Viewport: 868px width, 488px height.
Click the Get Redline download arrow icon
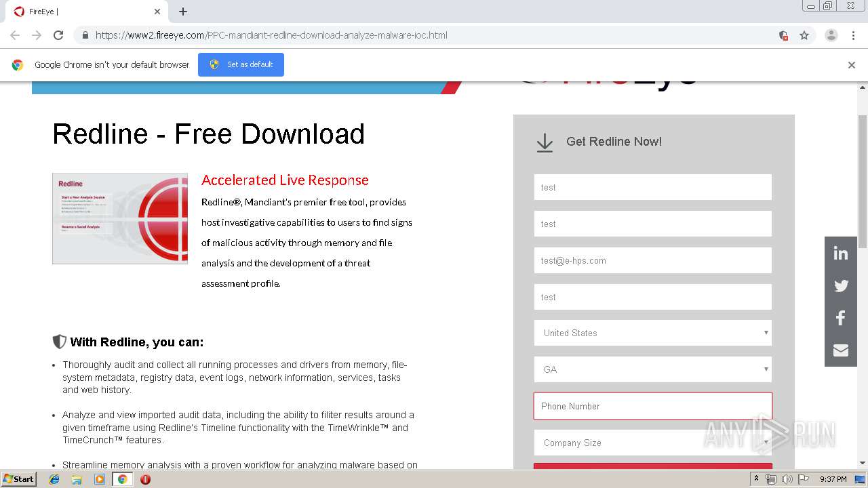(545, 143)
